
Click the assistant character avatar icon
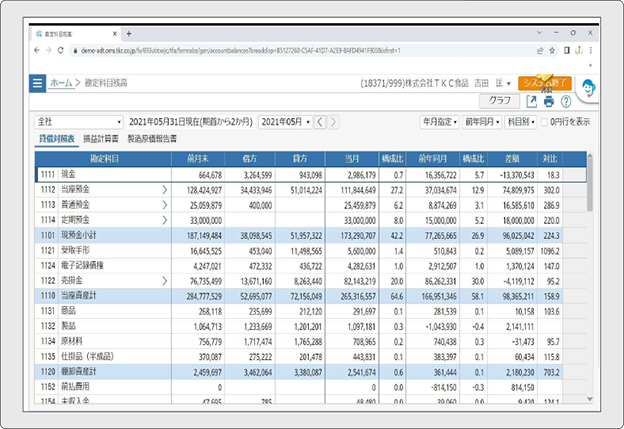588,88
